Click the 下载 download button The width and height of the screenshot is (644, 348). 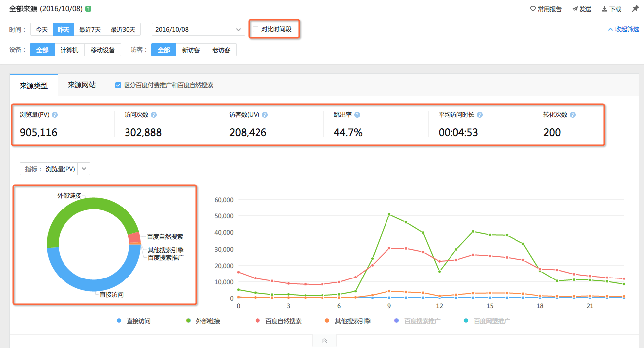tap(611, 9)
